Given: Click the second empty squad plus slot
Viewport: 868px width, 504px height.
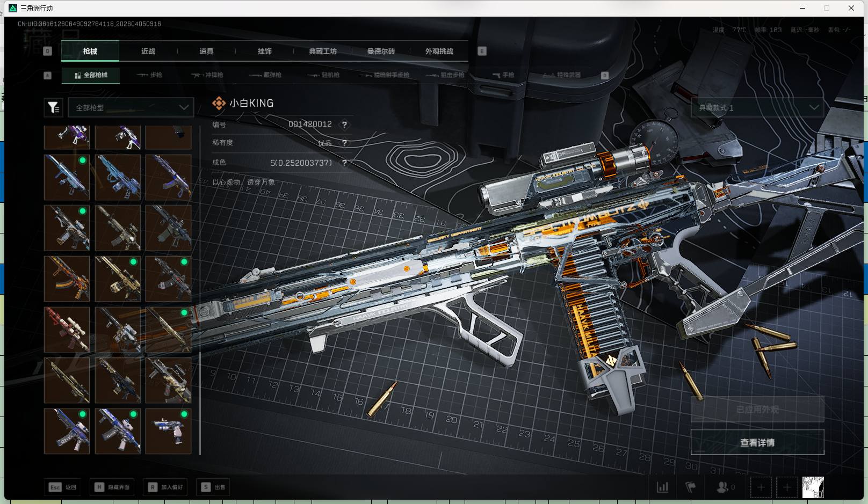Looking at the screenshot, I should click(787, 487).
